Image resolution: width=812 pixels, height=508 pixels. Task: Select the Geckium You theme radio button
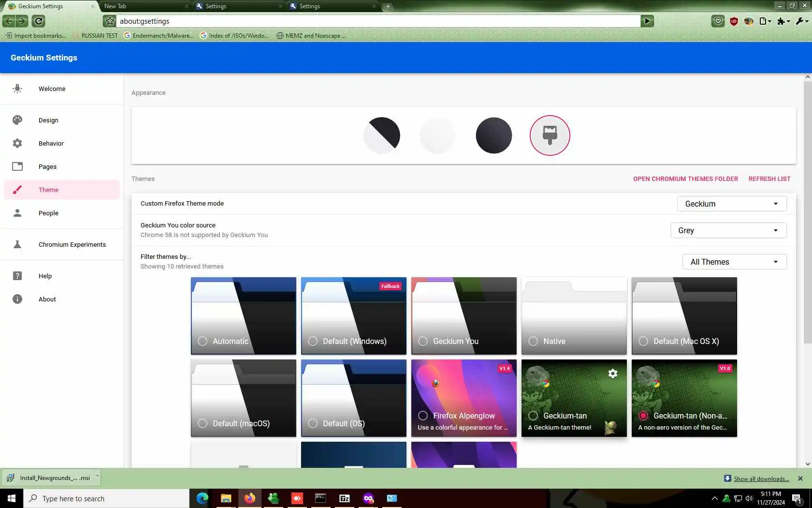tap(423, 341)
